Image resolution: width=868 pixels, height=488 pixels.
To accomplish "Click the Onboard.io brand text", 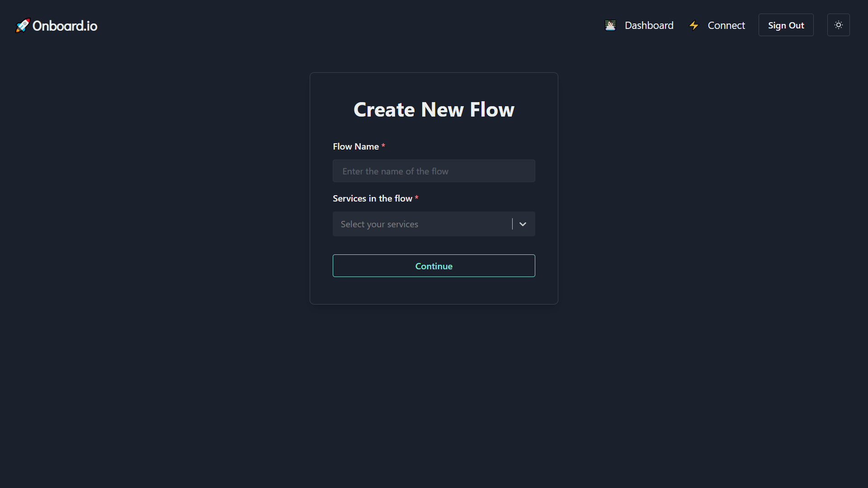I will (x=65, y=26).
